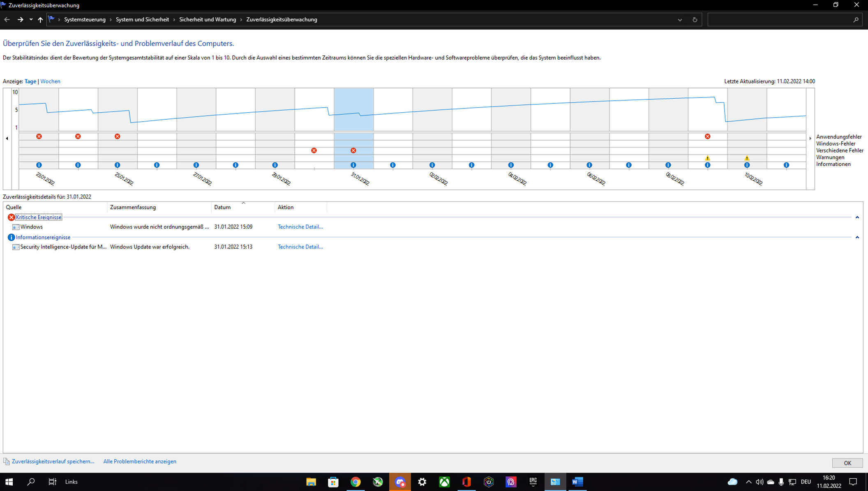Click the red error icon on 30.01.2022

(314, 151)
